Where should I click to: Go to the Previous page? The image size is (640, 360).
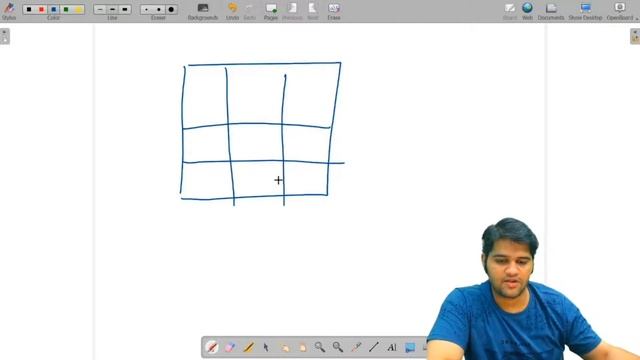coord(292,11)
